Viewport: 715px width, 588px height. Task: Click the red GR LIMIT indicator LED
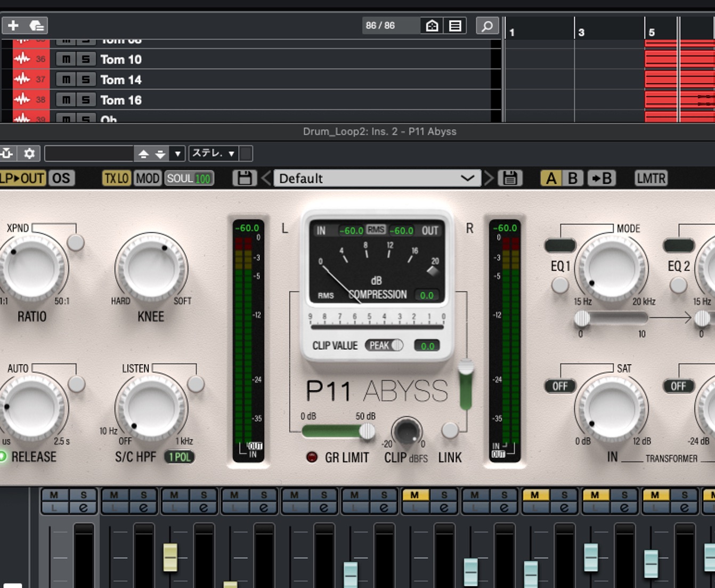pyautogui.click(x=312, y=457)
